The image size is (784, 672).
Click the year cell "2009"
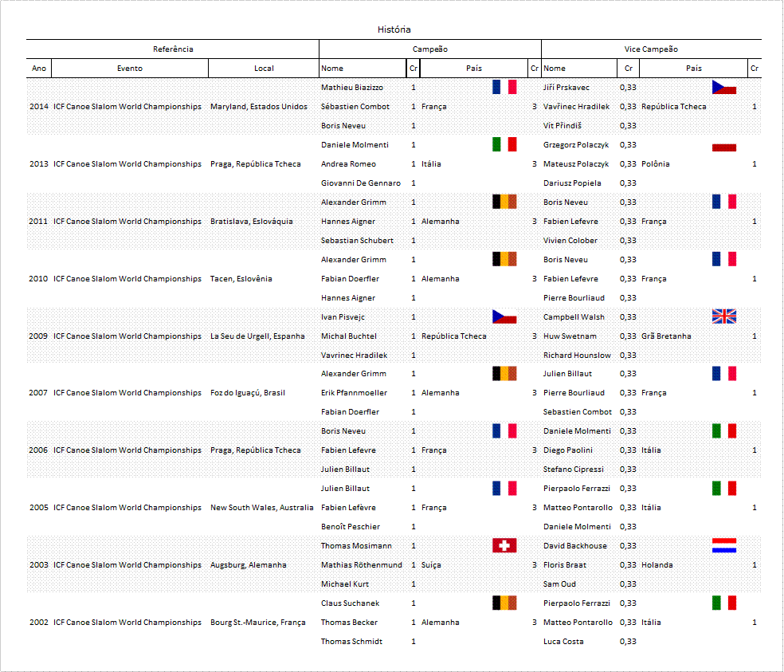(38, 336)
